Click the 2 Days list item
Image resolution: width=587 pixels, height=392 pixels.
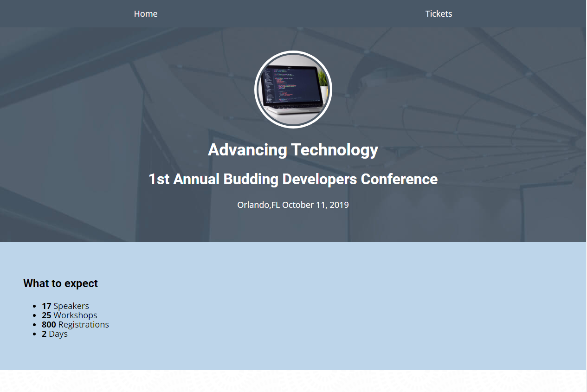(x=55, y=334)
